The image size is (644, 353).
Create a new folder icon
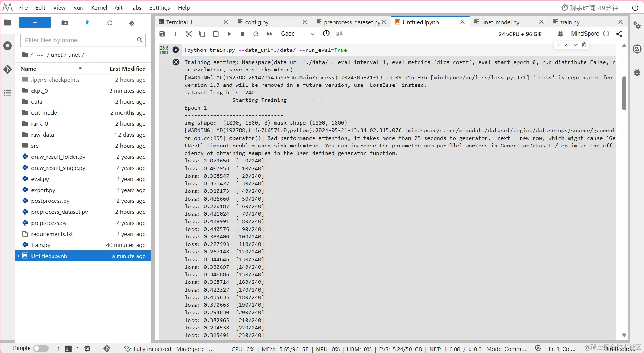point(65,23)
